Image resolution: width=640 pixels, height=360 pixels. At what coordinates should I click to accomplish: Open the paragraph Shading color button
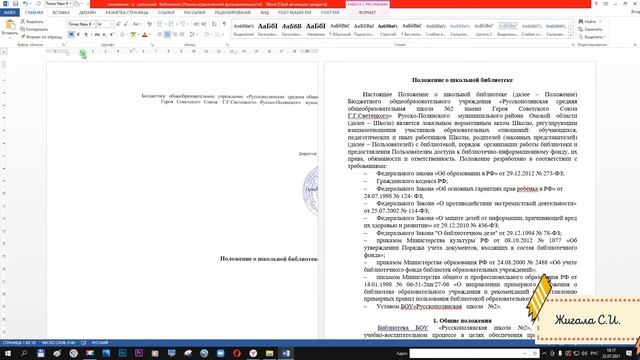[207, 35]
